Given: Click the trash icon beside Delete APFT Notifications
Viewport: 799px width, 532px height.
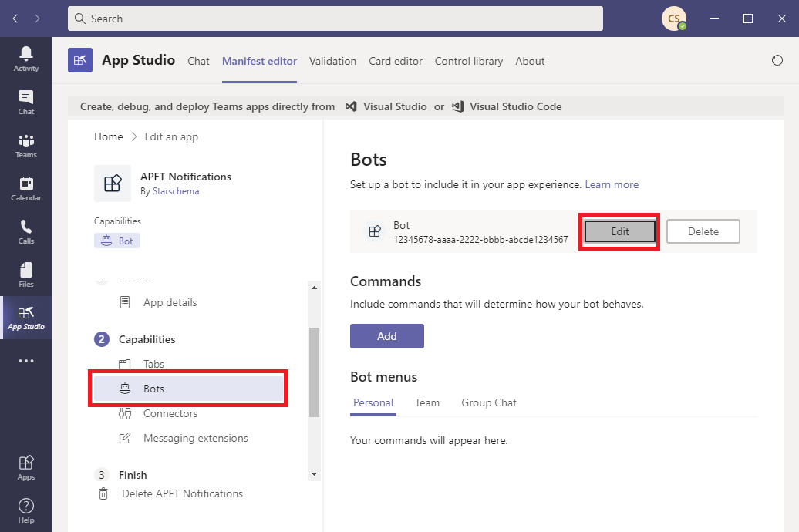Looking at the screenshot, I should click(103, 493).
